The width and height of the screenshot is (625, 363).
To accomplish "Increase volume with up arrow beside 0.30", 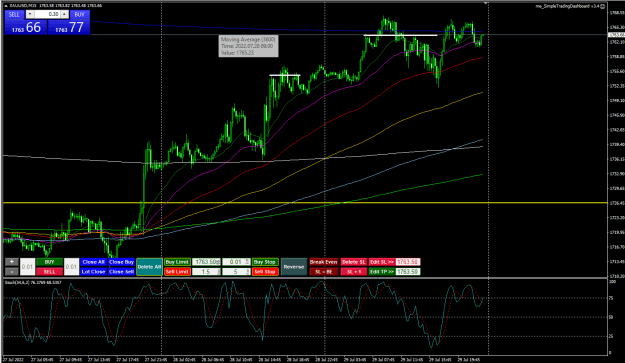I will (64, 14).
